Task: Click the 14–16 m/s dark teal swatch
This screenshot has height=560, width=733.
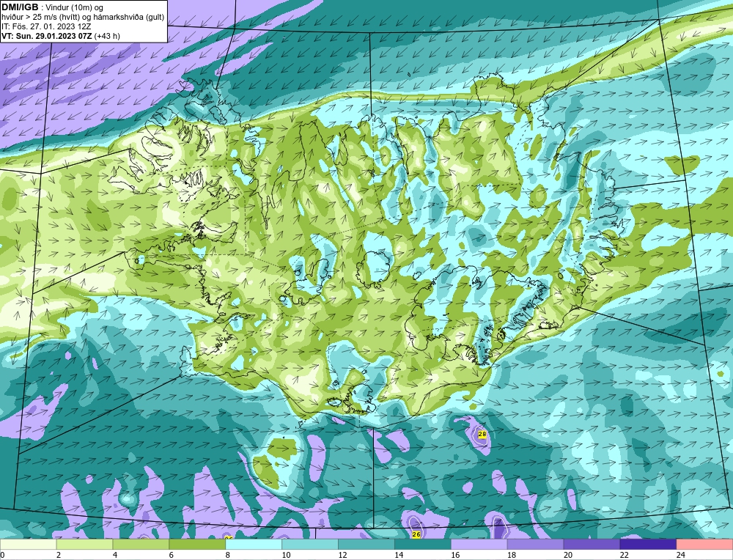Action: tap(423, 545)
